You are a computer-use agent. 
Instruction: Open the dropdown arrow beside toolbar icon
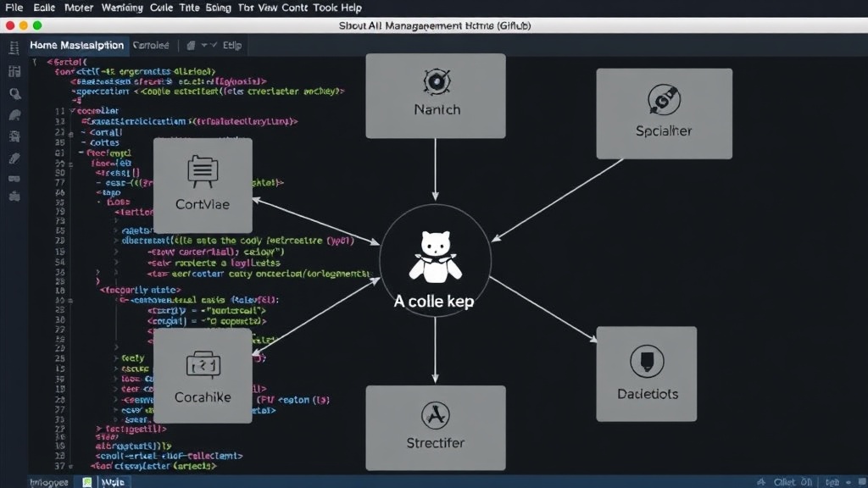pyautogui.click(x=204, y=46)
